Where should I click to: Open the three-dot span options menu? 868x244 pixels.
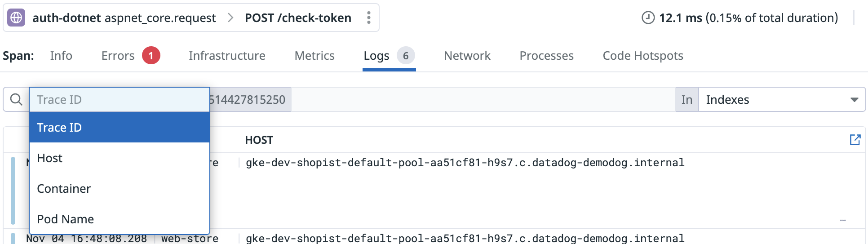coord(369,18)
